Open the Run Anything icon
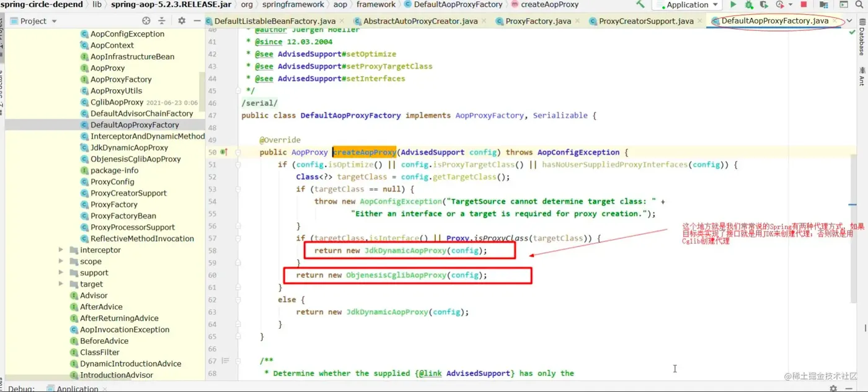 click(843, 4)
